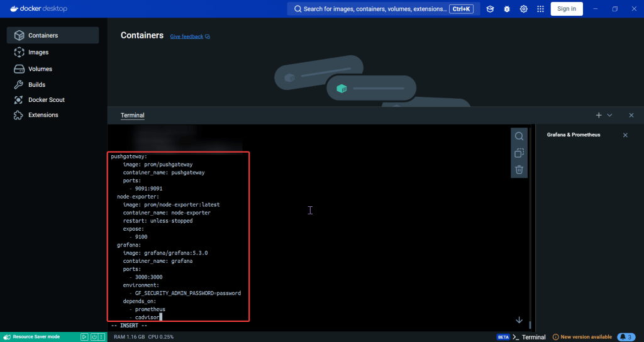Expand the terminal sessions dropdown chevron

609,115
